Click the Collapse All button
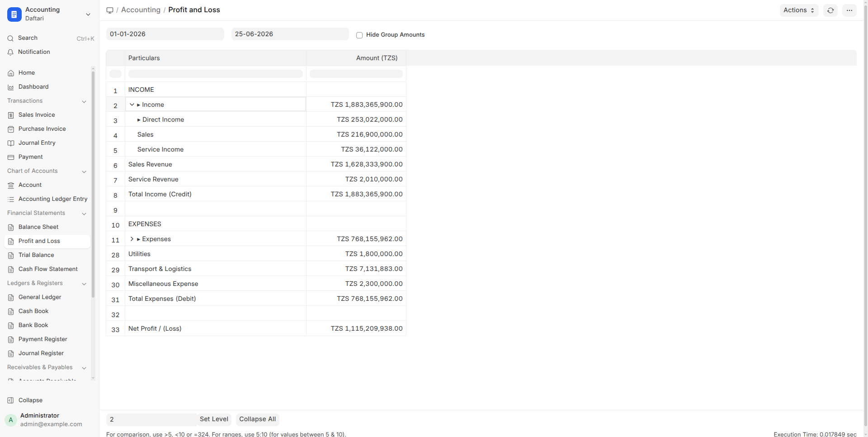 [x=257, y=419]
